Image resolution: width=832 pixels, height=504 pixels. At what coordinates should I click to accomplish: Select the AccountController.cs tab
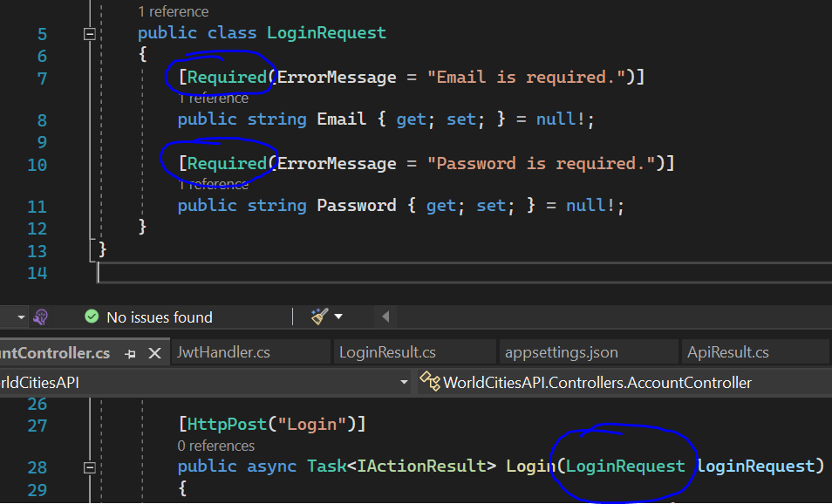tap(55, 353)
